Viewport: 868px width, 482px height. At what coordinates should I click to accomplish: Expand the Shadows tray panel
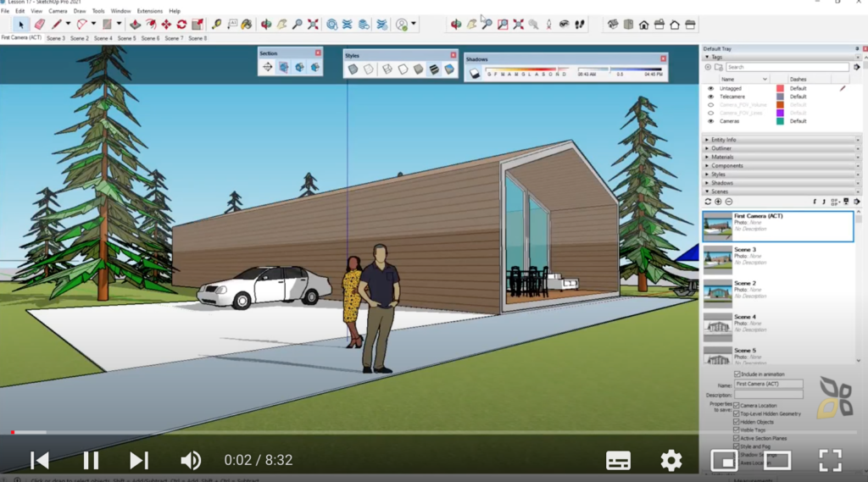click(782, 183)
